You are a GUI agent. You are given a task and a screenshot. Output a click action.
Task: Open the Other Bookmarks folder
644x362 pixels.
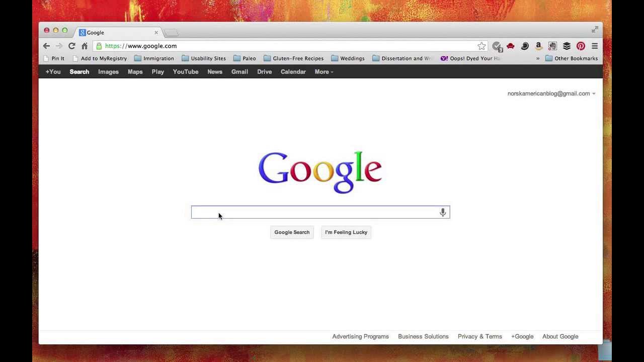pyautogui.click(x=572, y=58)
